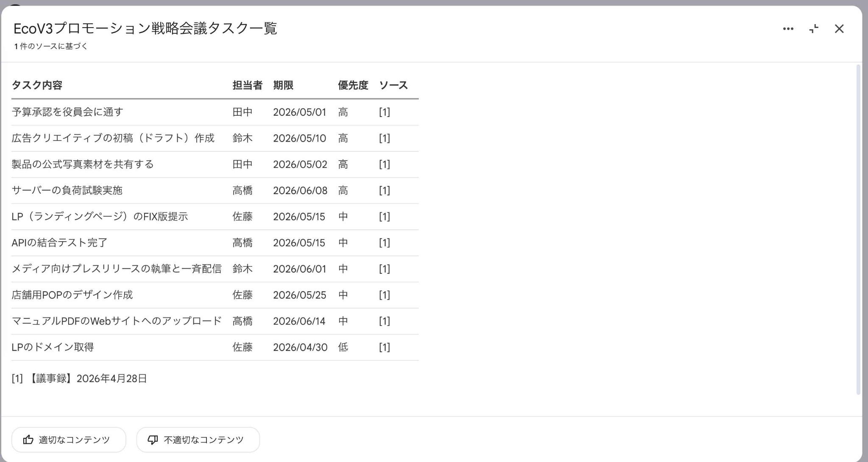868x462 pixels.
Task: Click citation [1] in 店舗用POPのデザイン作成 row
Action: click(x=384, y=295)
